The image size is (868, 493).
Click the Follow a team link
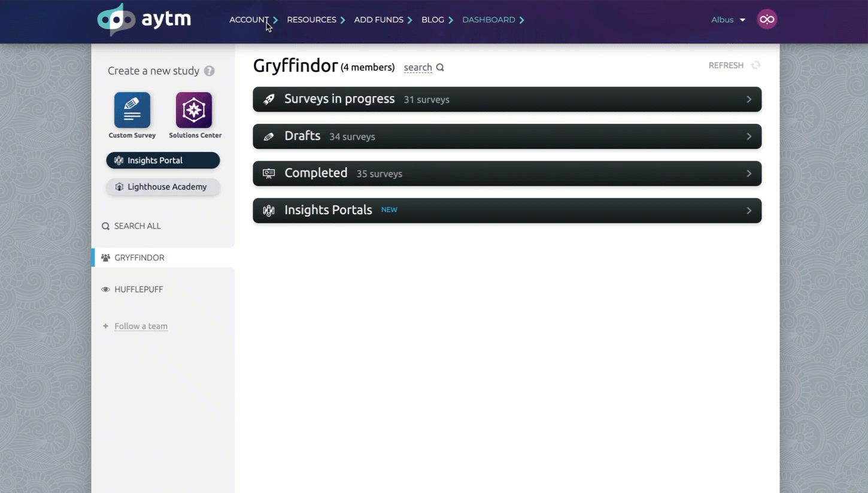pyautogui.click(x=141, y=326)
